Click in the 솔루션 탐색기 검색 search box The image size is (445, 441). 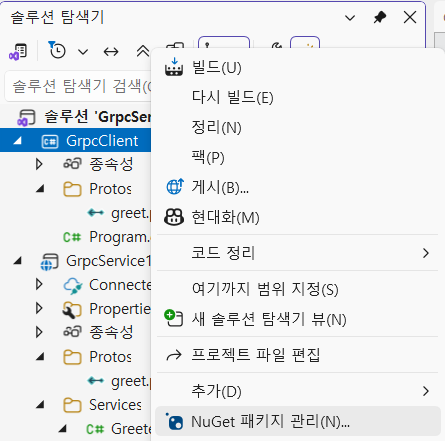[78, 86]
